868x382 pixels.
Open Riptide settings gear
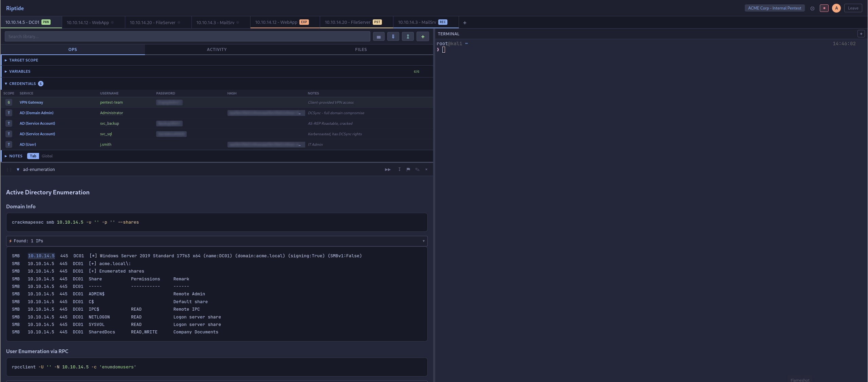tap(812, 8)
